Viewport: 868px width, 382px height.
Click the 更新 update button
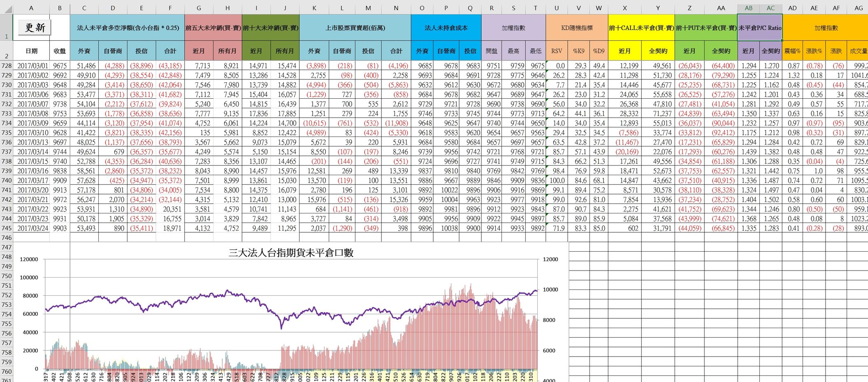(35, 28)
